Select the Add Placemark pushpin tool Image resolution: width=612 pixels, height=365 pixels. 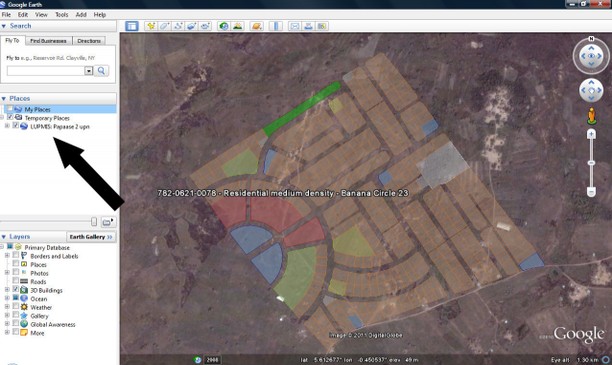[x=151, y=26]
